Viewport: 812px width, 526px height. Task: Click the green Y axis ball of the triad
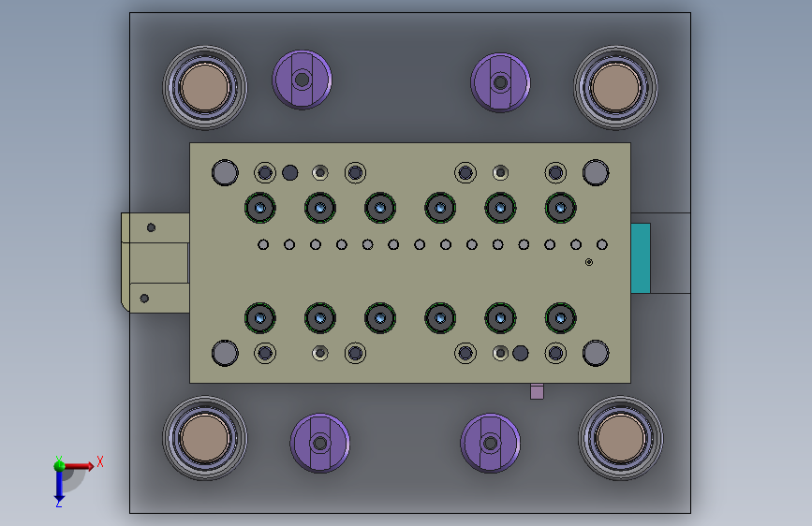coord(59,465)
